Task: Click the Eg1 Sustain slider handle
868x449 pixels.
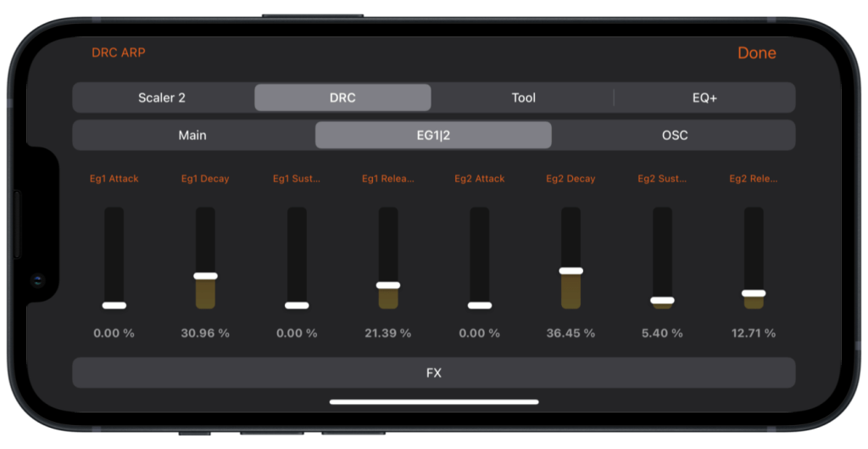Action: click(x=297, y=305)
